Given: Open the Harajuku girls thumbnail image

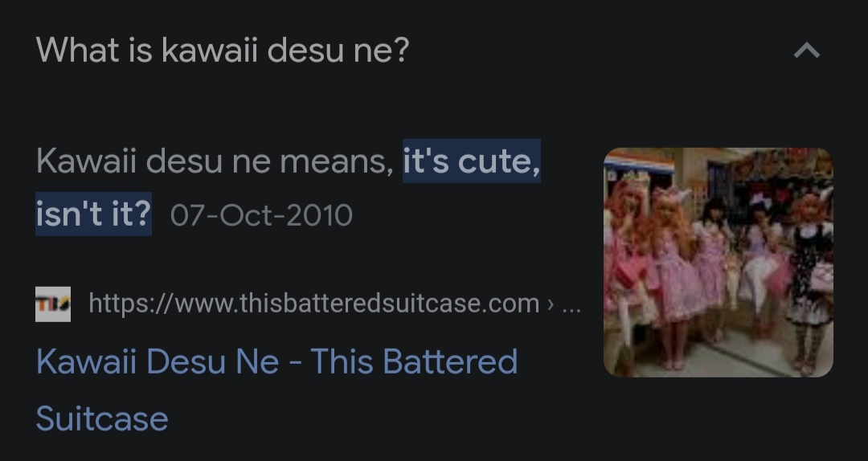Looking at the screenshot, I should tap(718, 263).
